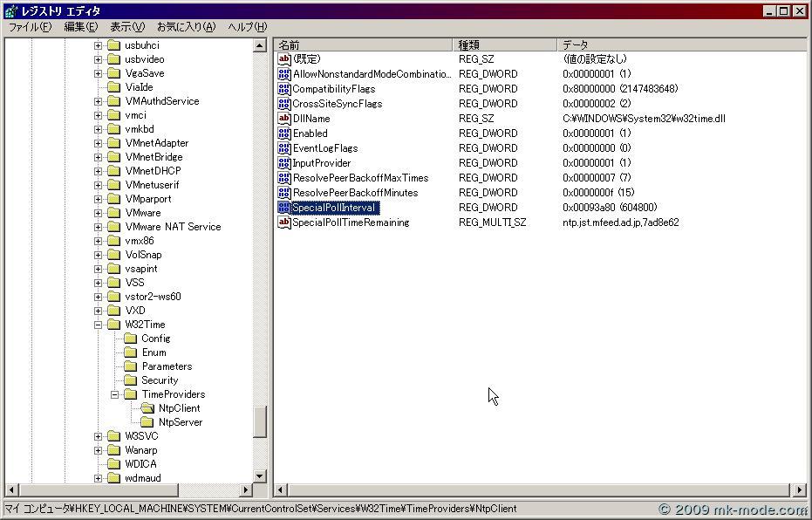The image size is (812, 520).
Task: Click the binary icon next to EventLogFlags
Action: pyautogui.click(x=283, y=148)
